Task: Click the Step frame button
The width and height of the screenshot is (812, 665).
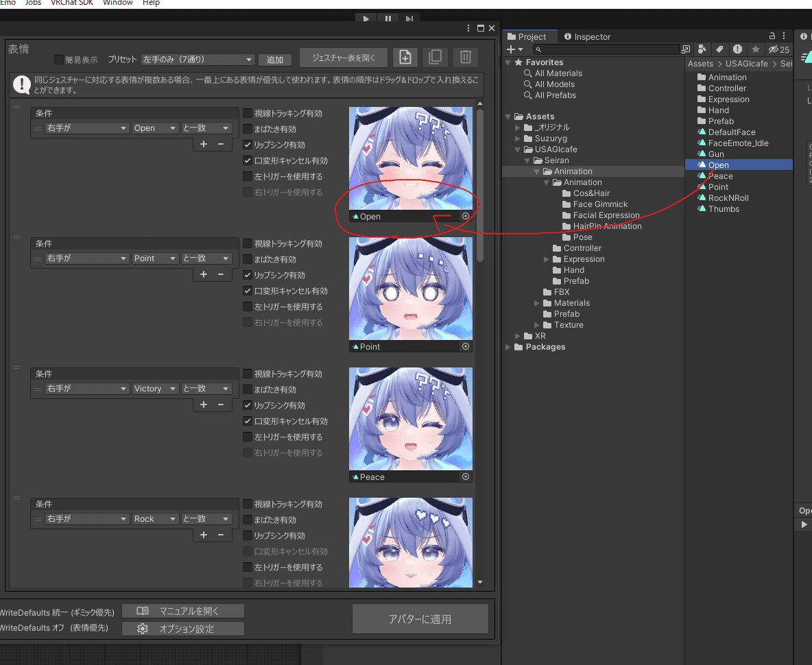Action: [409, 19]
